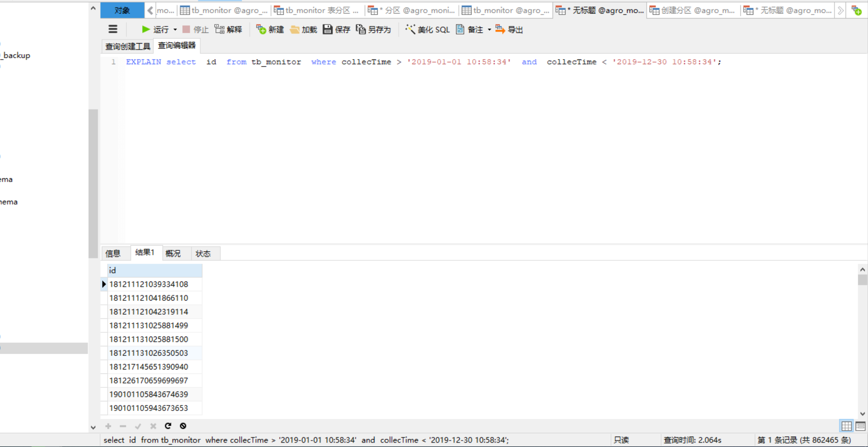
Task: Run the query with 运行 button
Action: coord(155,30)
